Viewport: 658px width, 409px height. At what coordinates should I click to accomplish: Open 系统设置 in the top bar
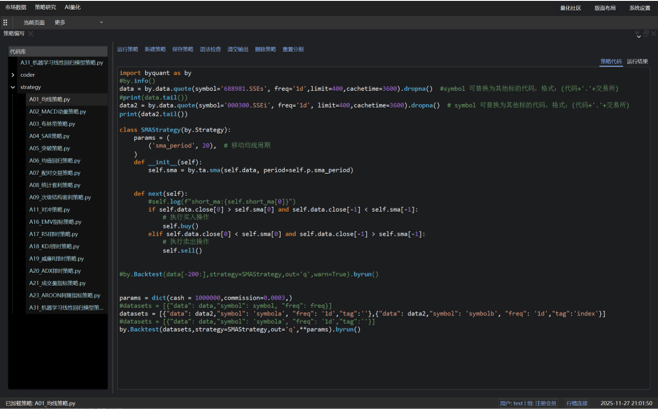(x=639, y=8)
